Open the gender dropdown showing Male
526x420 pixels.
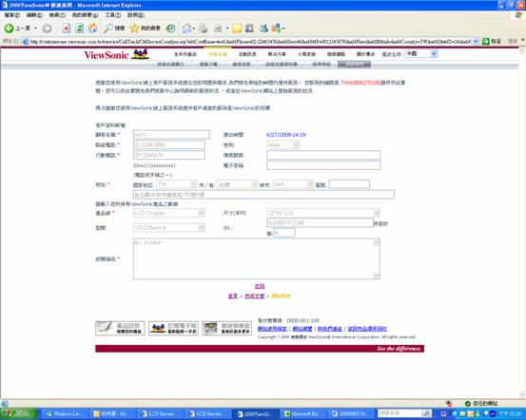point(283,144)
